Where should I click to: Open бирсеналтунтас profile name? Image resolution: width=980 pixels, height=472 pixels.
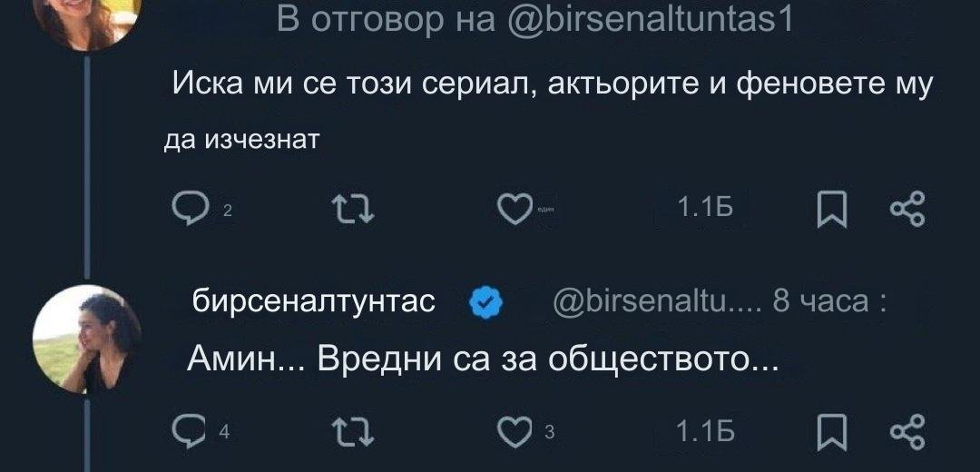314,301
